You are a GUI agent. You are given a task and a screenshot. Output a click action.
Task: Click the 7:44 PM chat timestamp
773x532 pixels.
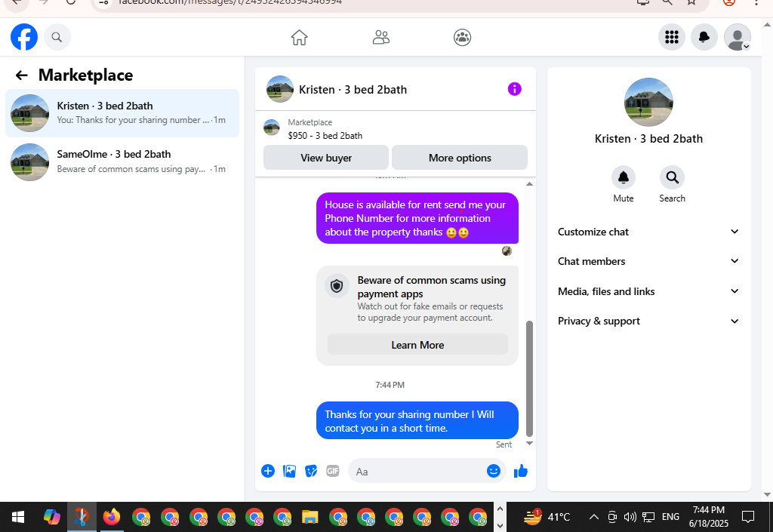[390, 385]
